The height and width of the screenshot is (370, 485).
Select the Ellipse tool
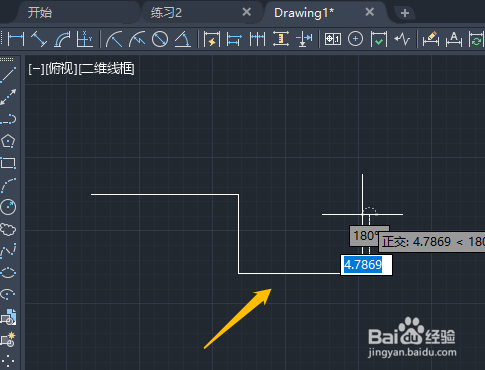tap(9, 273)
